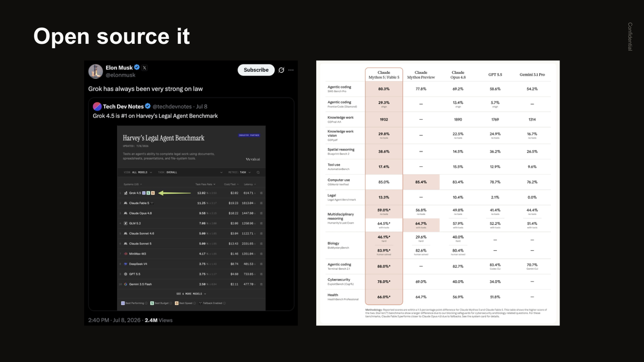Click the benchmark comparison table image
Screen dimensions: 644x362
coord(438,193)
